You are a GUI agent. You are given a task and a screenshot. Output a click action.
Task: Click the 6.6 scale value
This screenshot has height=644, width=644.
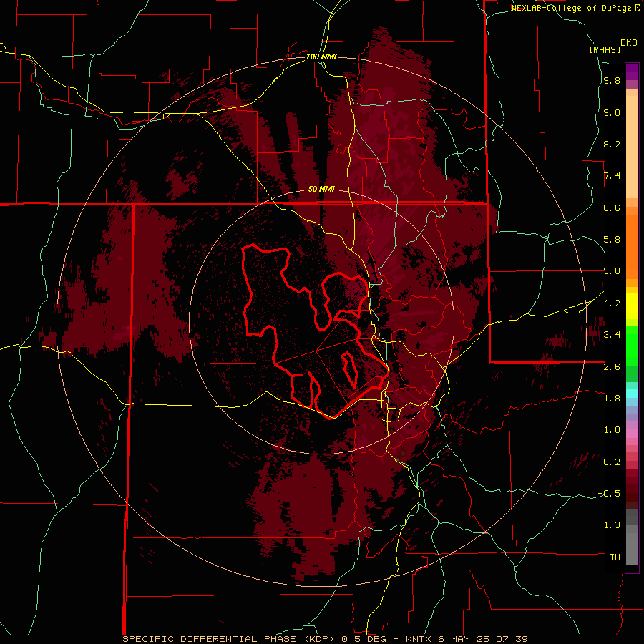point(612,208)
